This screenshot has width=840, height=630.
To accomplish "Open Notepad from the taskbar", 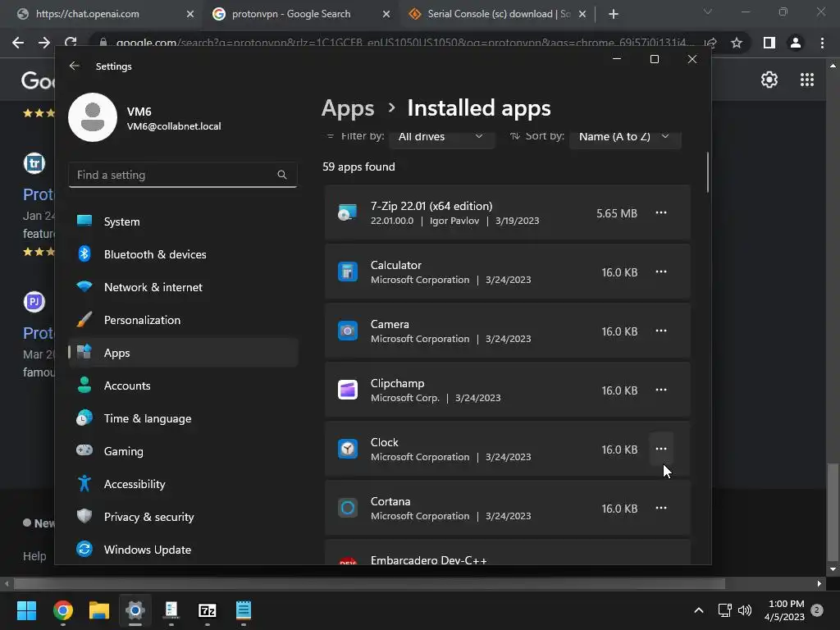I will tap(243, 610).
